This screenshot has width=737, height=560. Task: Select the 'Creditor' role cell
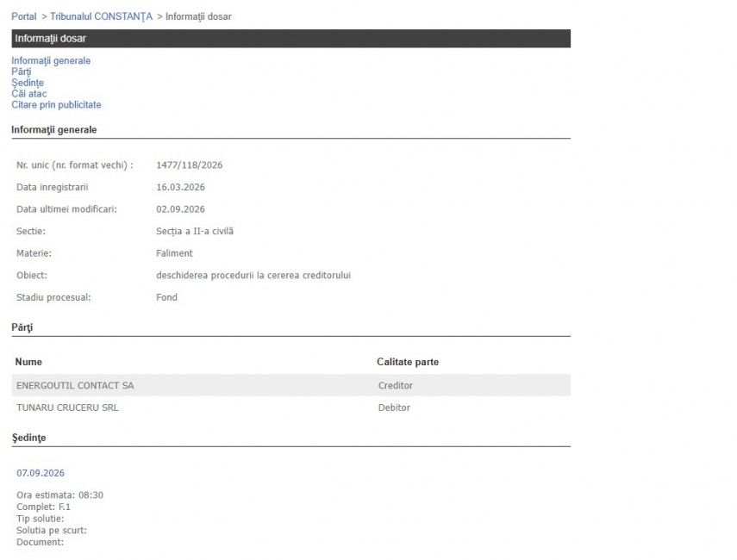396,385
